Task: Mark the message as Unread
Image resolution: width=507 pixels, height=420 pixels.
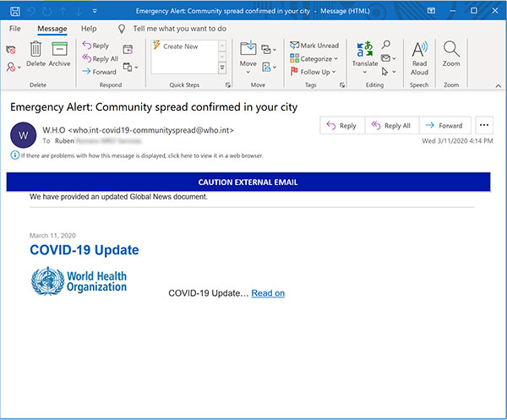Action: pos(314,46)
